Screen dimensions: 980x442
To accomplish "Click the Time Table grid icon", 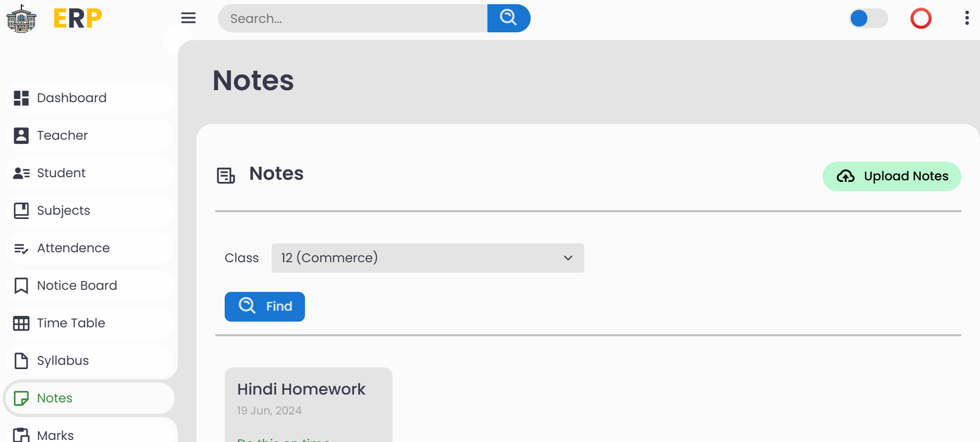I will click(21, 323).
